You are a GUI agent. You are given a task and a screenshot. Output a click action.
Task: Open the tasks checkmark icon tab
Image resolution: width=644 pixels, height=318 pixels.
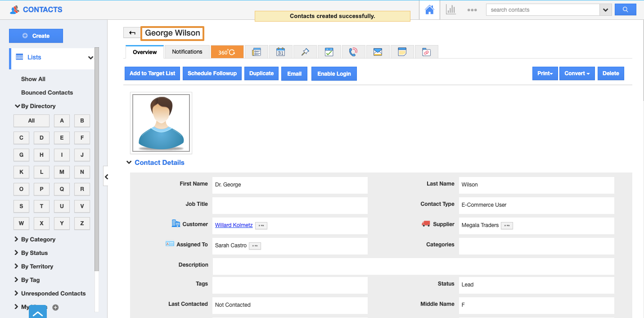pos(329,52)
